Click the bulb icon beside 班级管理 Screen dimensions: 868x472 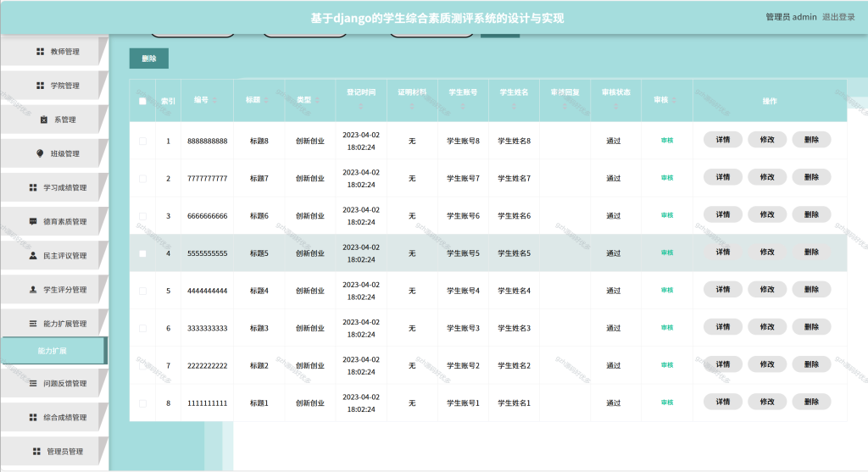(40, 153)
